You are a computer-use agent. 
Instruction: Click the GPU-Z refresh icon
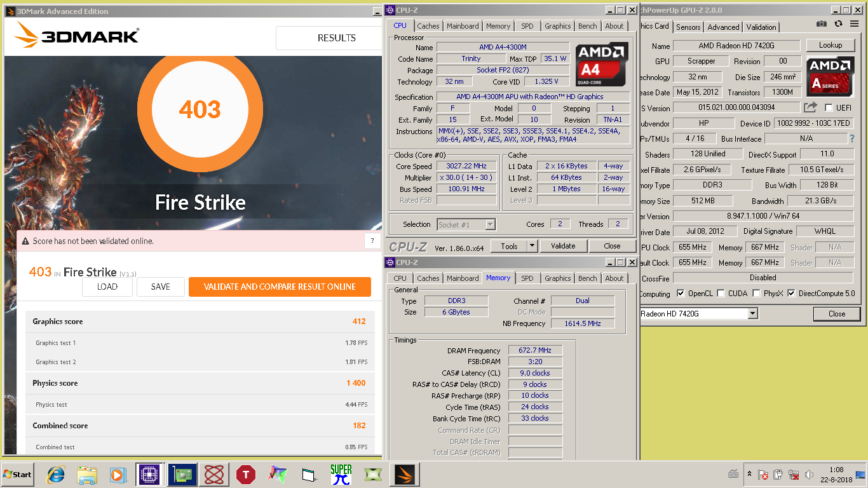838,24
